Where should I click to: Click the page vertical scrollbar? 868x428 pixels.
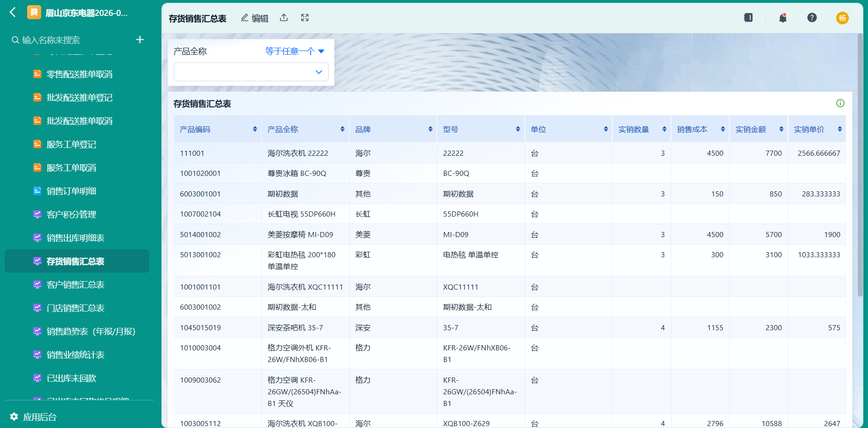coord(860,165)
